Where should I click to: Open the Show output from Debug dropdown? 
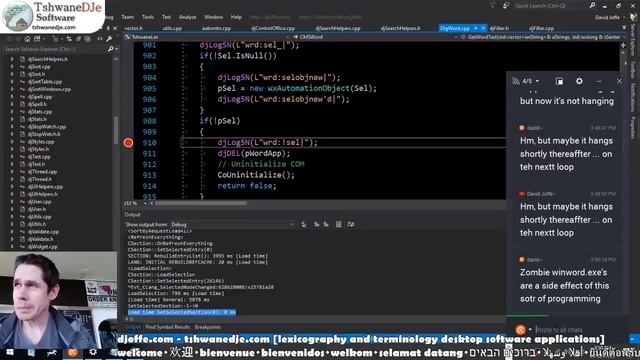click(233, 224)
